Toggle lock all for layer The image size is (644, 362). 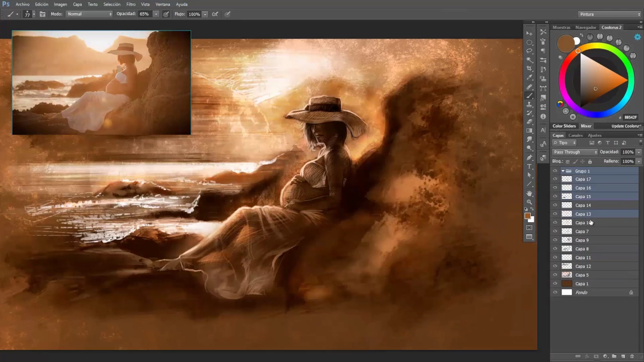(x=590, y=161)
